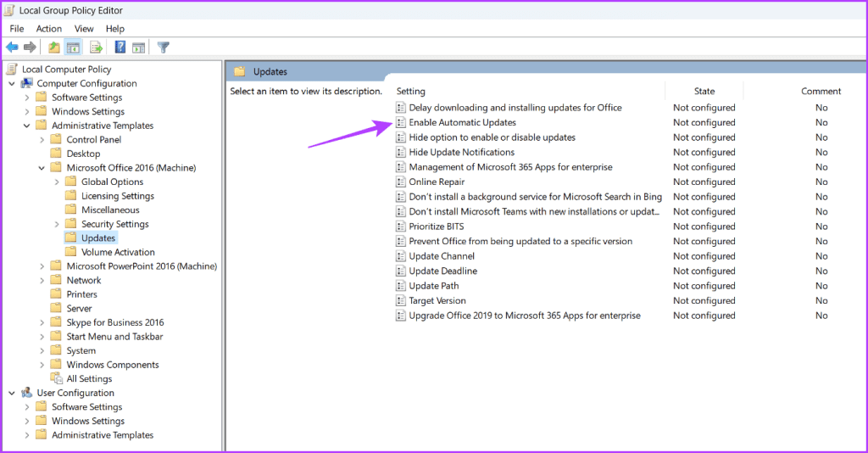Click the Update Channel policy icon
The image size is (868, 453).
[x=401, y=256]
